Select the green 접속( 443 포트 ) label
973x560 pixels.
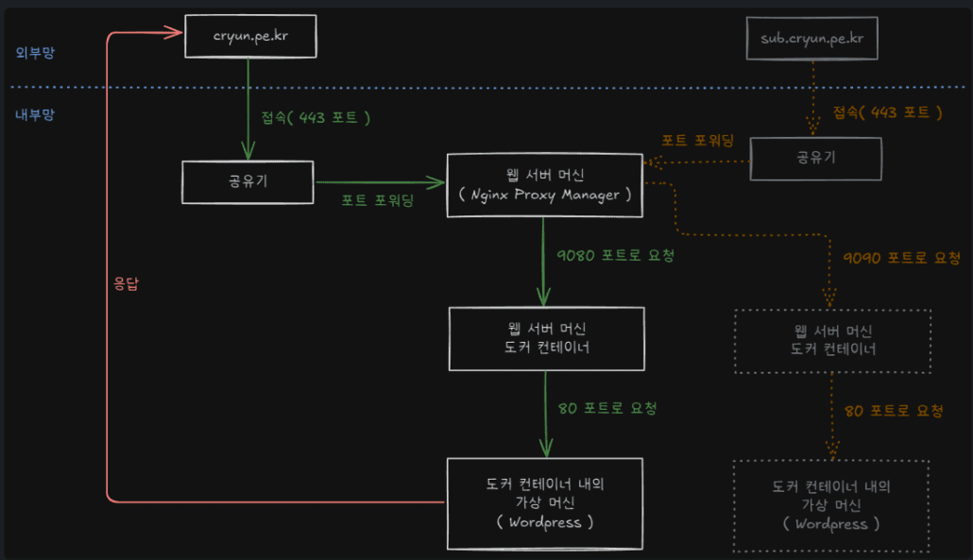316,117
